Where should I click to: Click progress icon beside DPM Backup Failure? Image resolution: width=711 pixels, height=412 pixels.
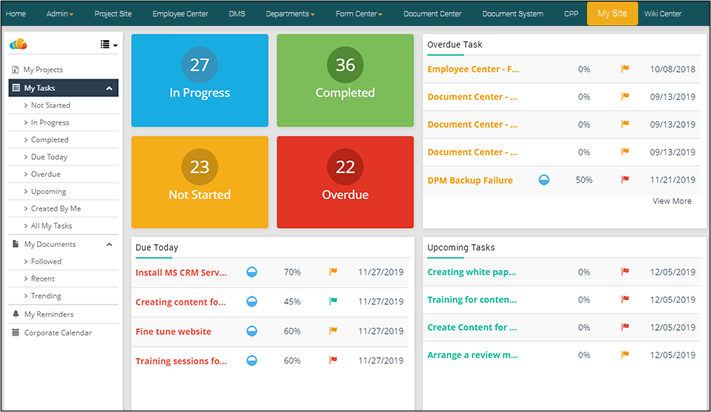(544, 180)
